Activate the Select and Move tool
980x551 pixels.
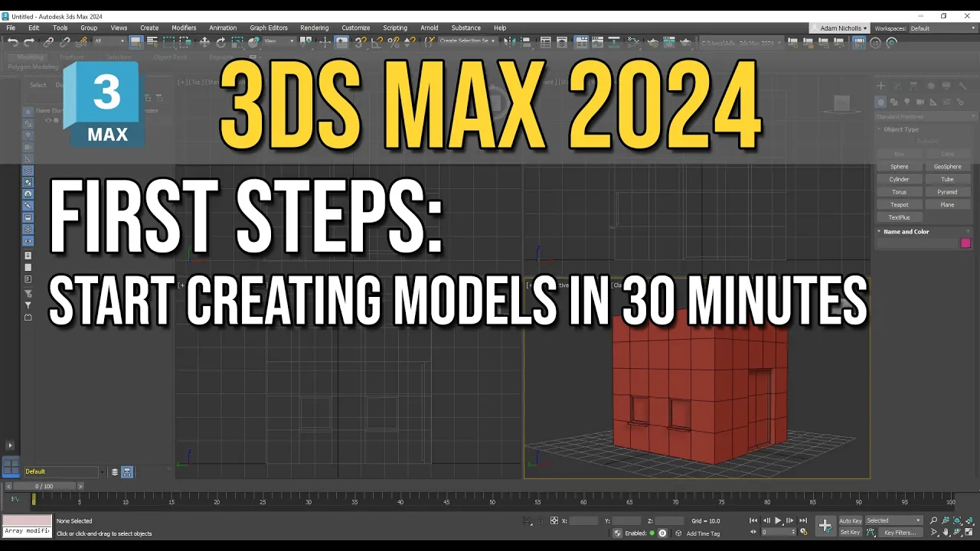(x=204, y=42)
